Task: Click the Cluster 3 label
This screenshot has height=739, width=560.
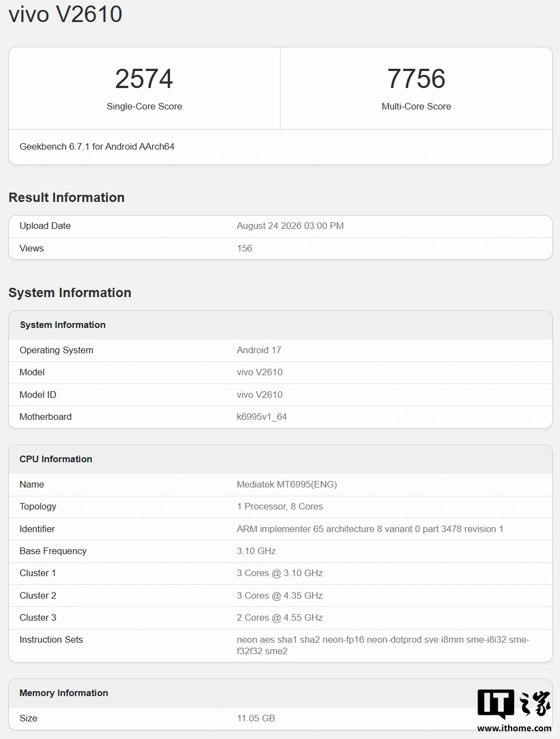Action: (38, 617)
